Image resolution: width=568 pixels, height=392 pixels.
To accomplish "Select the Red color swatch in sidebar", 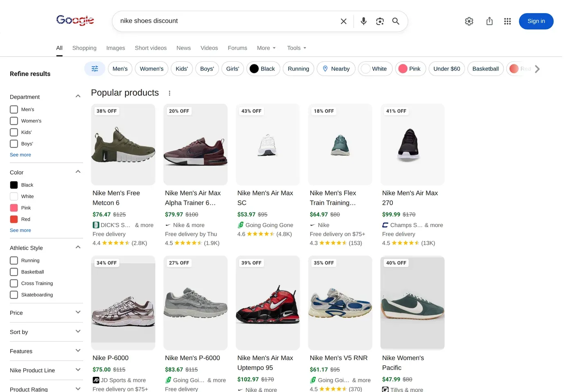I will click(x=14, y=220).
